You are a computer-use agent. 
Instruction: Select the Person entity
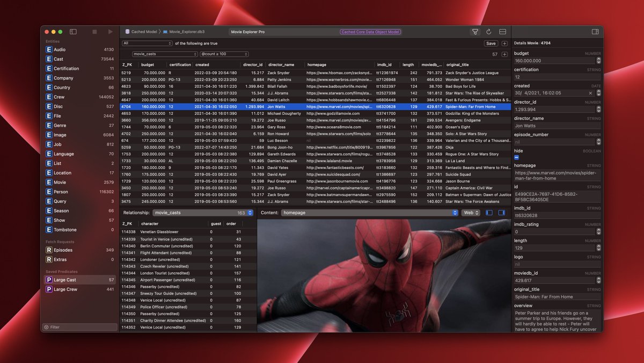coord(80,192)
